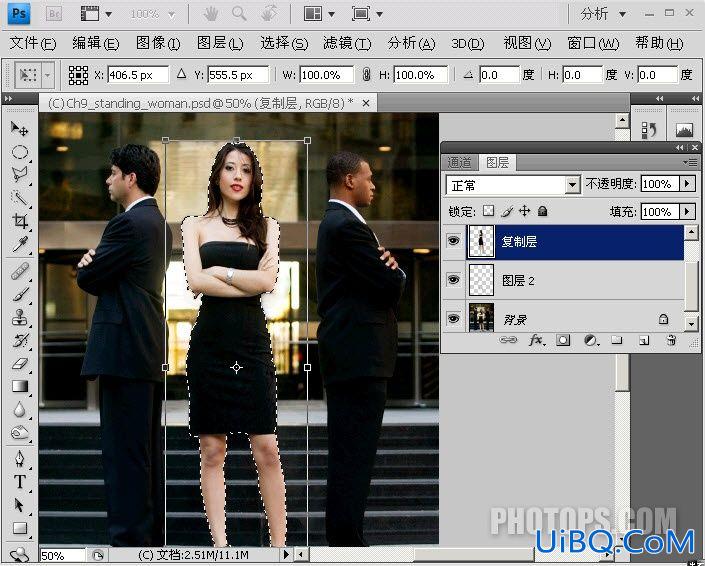Click the X position field
This screenshot has width=705, height=566.
[x=138, y=75]
